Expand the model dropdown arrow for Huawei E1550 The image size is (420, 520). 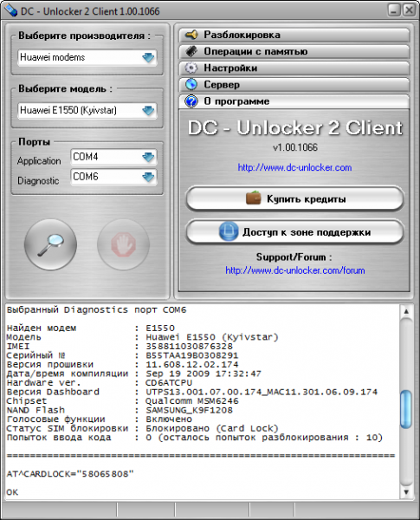(x=148, y=110)
